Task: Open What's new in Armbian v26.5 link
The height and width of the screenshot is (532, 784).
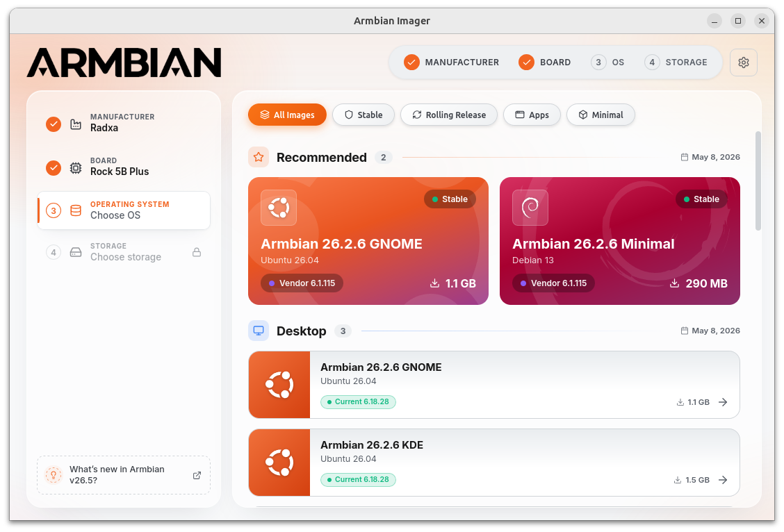Action: coord(124,475)
